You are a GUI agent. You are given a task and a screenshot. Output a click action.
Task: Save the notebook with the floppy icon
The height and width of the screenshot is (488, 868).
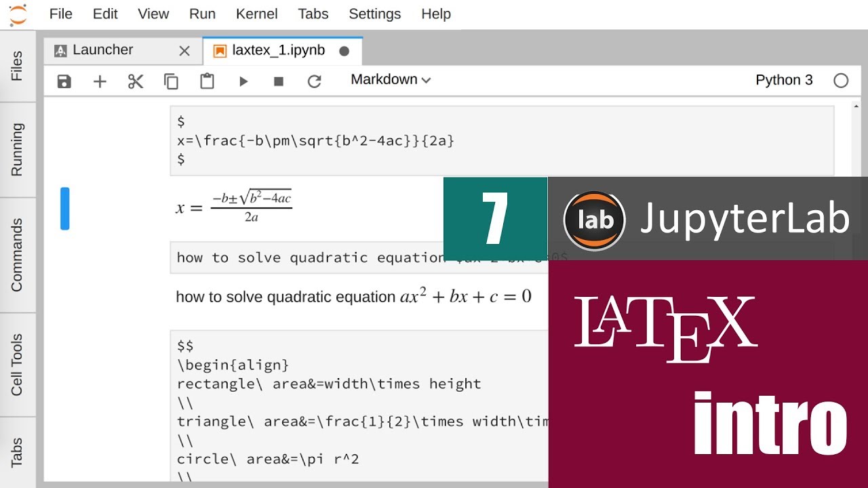[x=64, y=81]
